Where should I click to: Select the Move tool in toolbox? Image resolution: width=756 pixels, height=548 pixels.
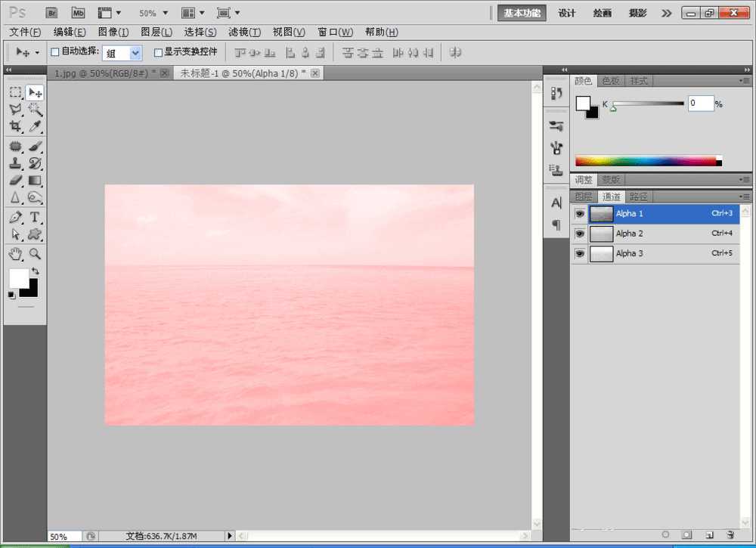pyautogui.click(x=35, y=93)
